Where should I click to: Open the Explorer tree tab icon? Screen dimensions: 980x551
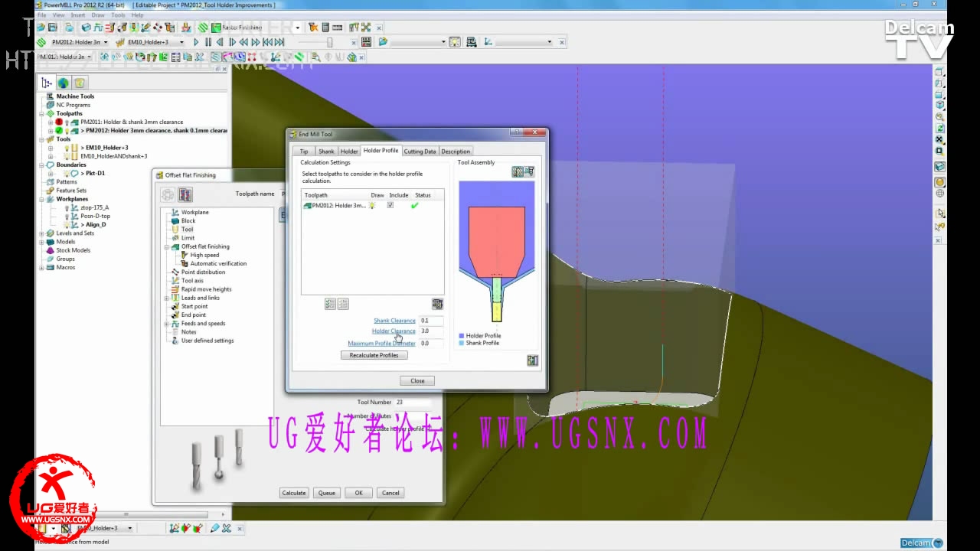pyautogui.click(x=47, y=83)
